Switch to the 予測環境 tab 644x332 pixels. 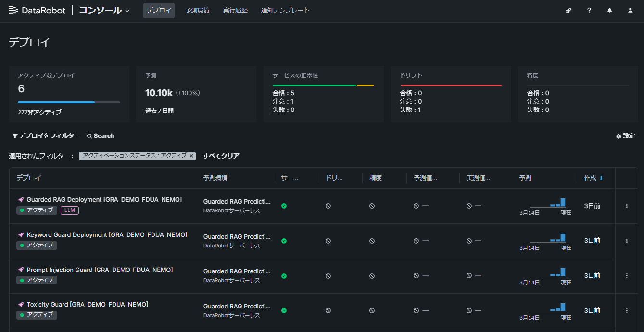point(197,11)
